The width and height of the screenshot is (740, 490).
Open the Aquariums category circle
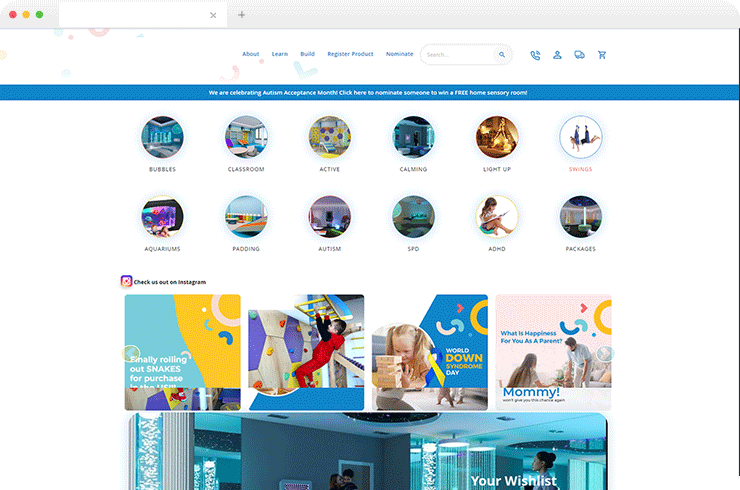[162, 217]
